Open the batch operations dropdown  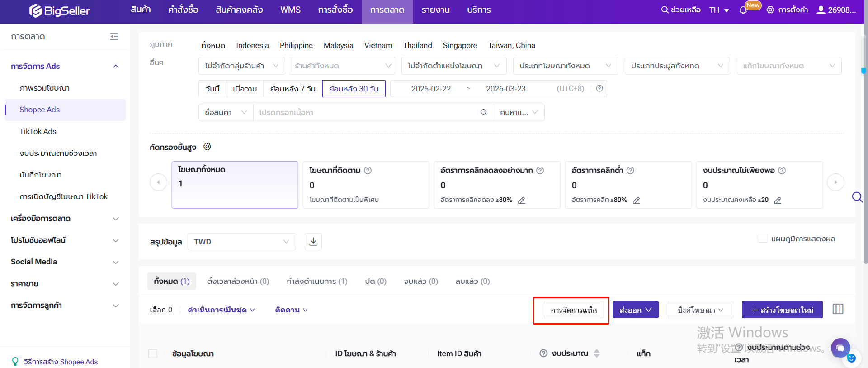[x=221, y=310]
